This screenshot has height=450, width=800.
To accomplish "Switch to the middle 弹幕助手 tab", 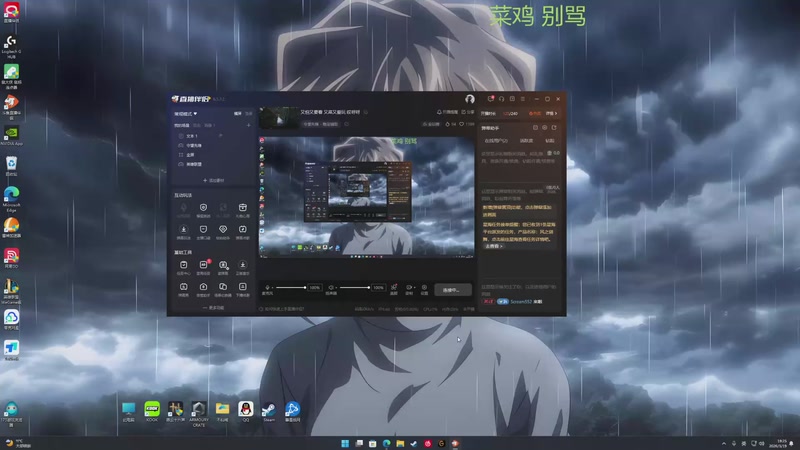I will [x=527, y=141].
